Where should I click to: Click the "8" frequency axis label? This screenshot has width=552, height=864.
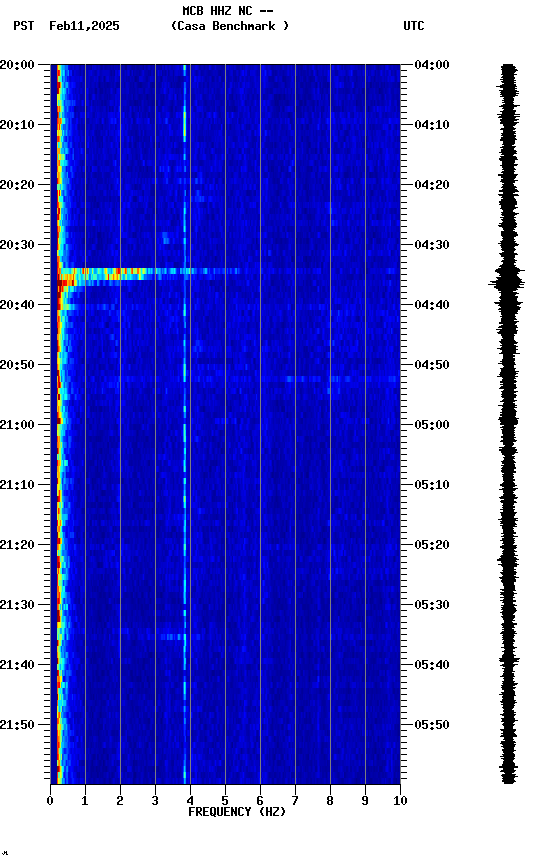[x=330, y=802]
